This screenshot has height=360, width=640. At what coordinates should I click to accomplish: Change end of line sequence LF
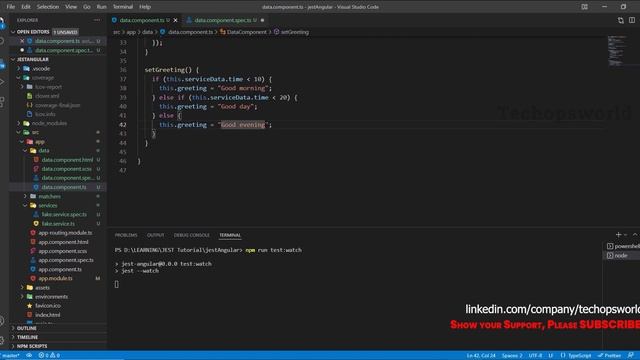coord(551,356)
